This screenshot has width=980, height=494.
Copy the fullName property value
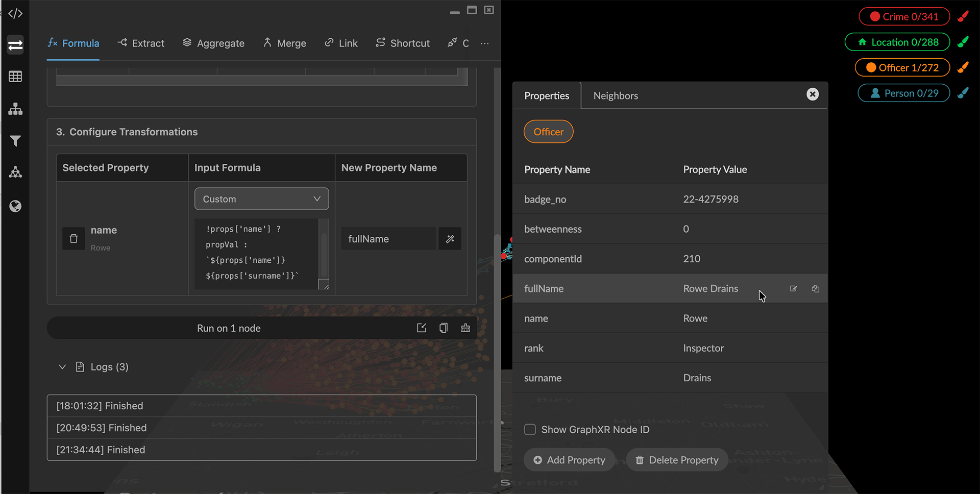(815, 289)
